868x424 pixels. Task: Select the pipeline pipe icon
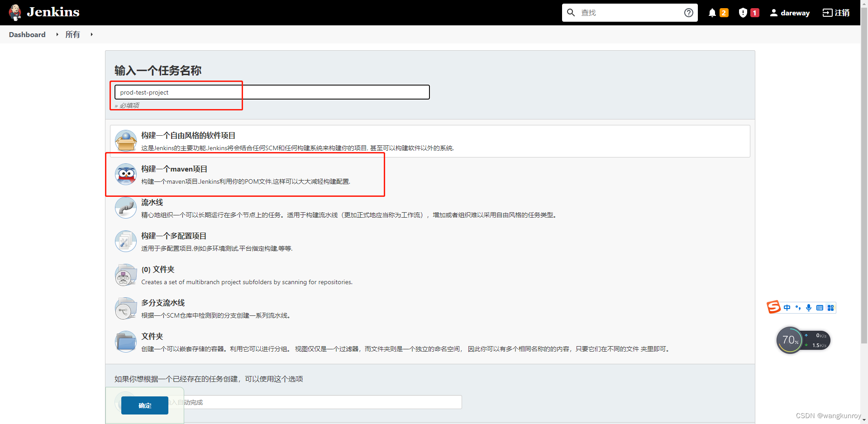[126, 208]
